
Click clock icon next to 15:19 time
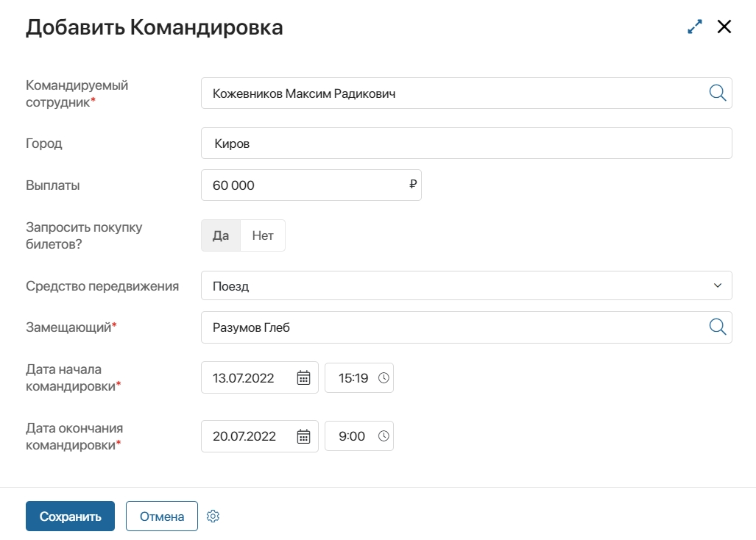(384, 378)
